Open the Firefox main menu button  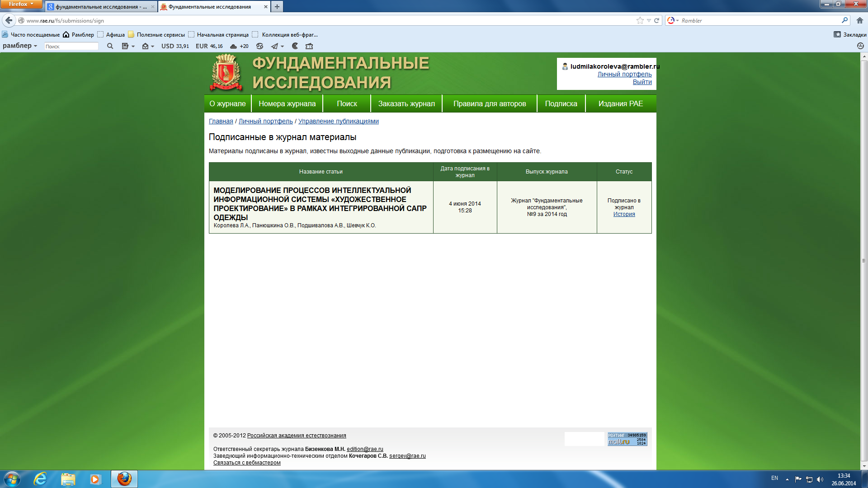coord(21,4)
